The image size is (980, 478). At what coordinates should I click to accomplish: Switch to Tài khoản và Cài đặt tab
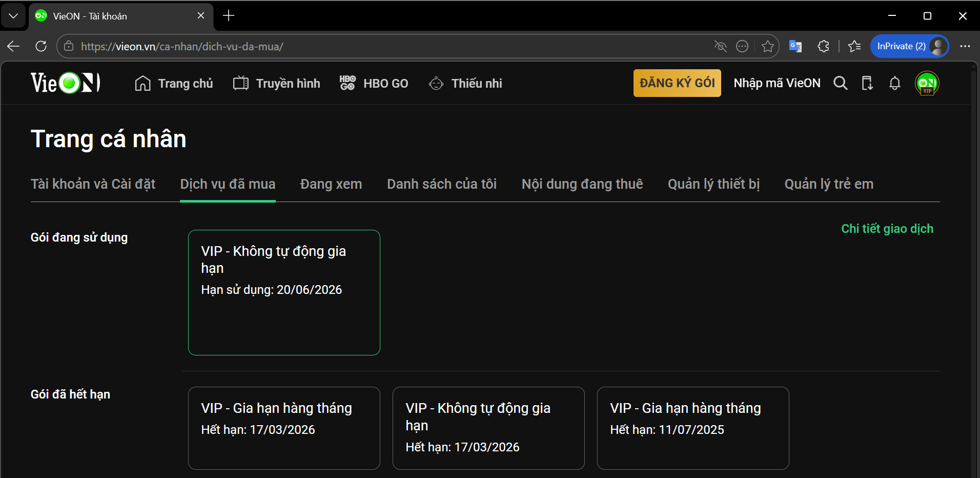click(x=93, y=184)
